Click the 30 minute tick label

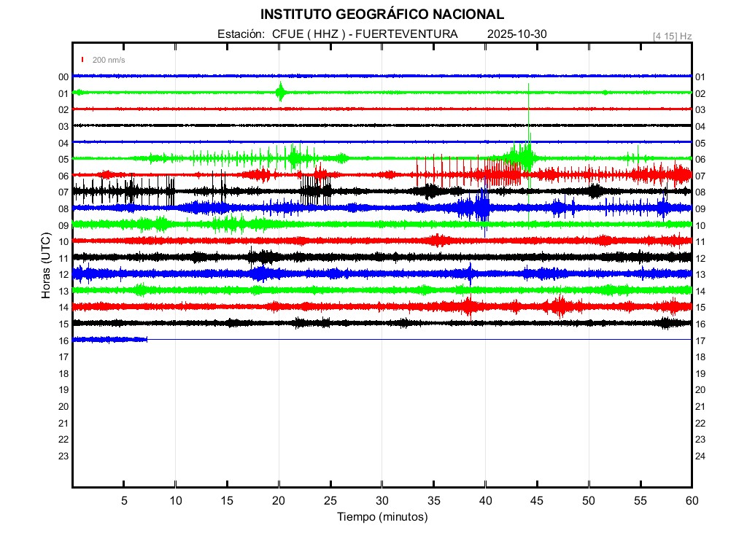point(382,500)
